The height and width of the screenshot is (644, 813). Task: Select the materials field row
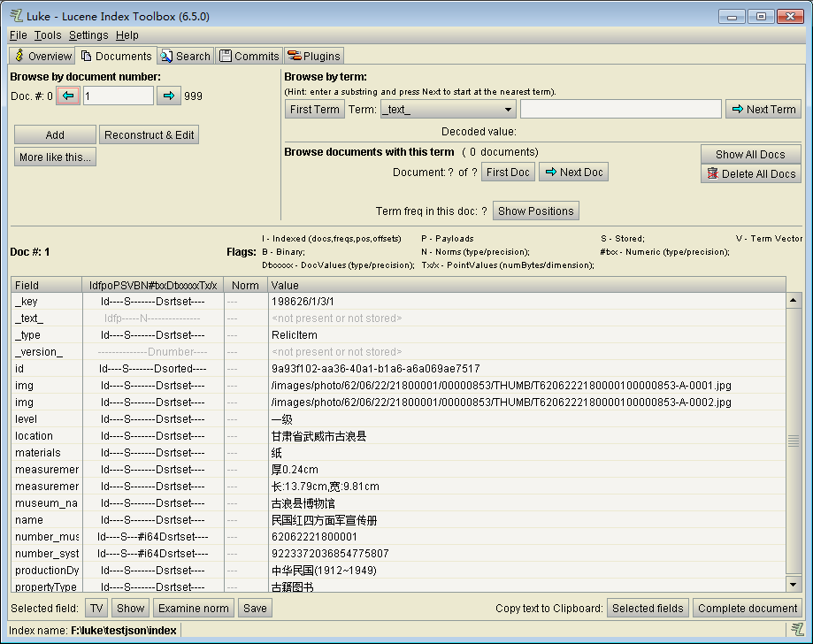pyautogui.click(x=398, y=453)
